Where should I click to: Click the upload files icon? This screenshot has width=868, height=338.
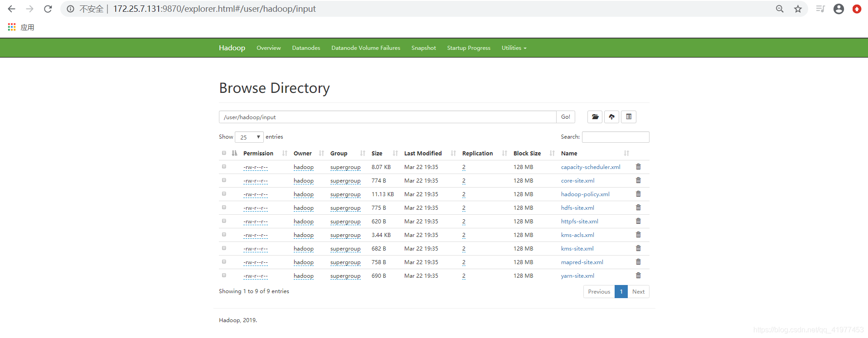612,117
